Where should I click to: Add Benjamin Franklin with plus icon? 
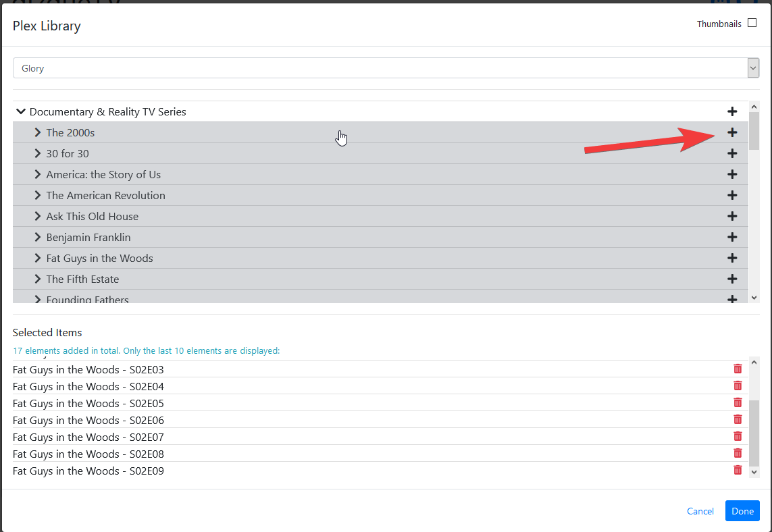point(732,237)
